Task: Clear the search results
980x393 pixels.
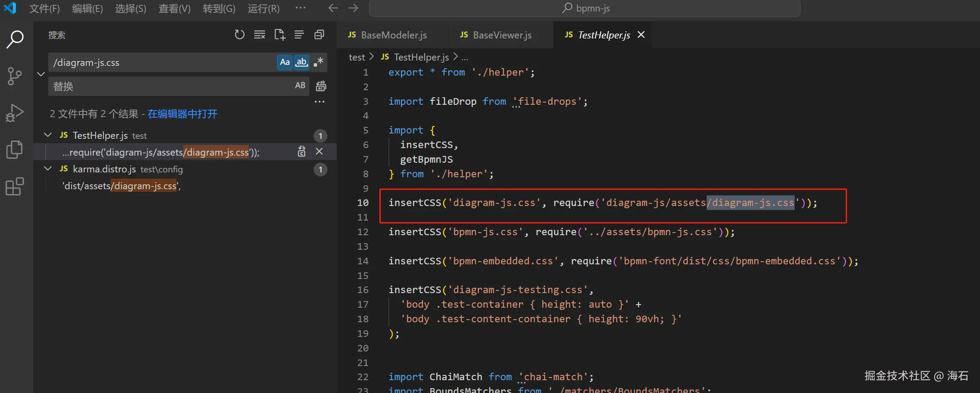Action: (x=260, y=34)
